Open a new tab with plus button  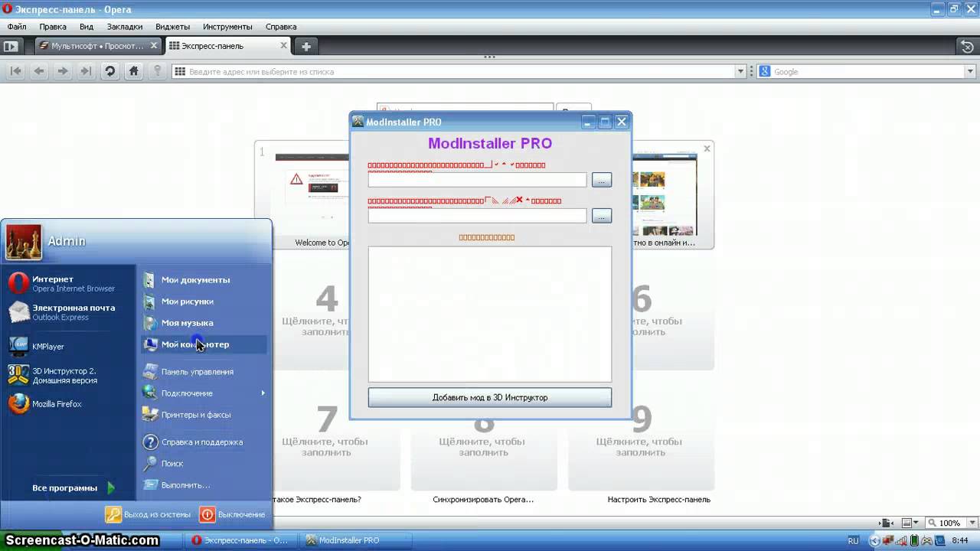tap(305, 46)
